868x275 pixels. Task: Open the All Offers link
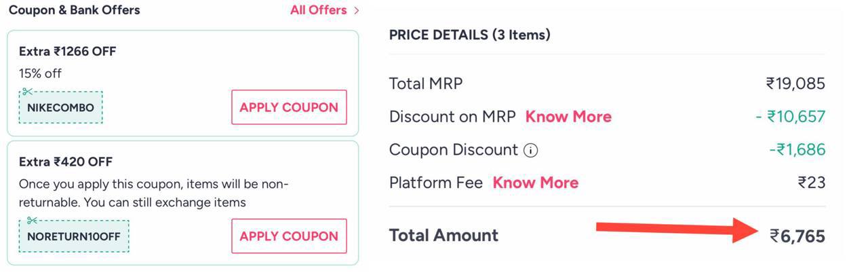[x=318, y=10]
